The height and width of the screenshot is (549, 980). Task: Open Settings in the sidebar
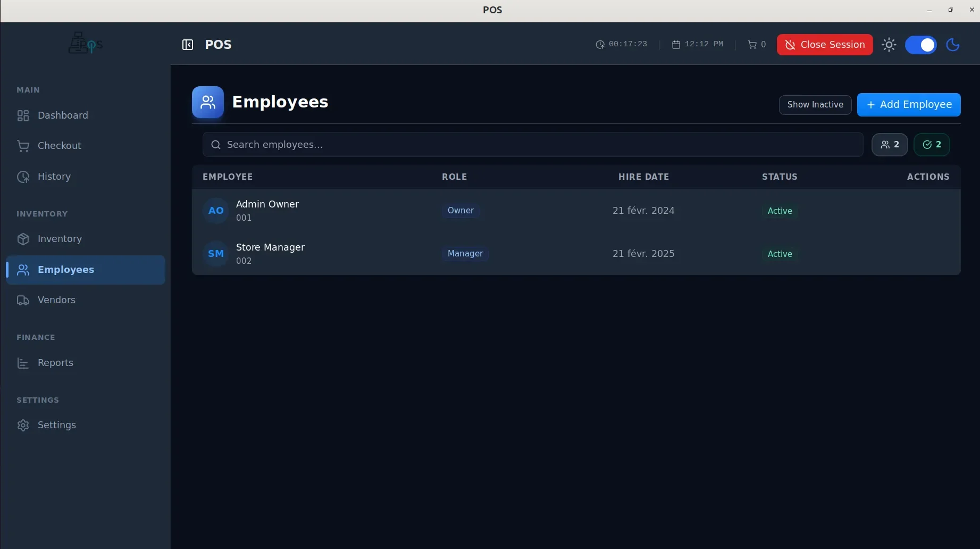pyautogui.click(x=86, y=425)
